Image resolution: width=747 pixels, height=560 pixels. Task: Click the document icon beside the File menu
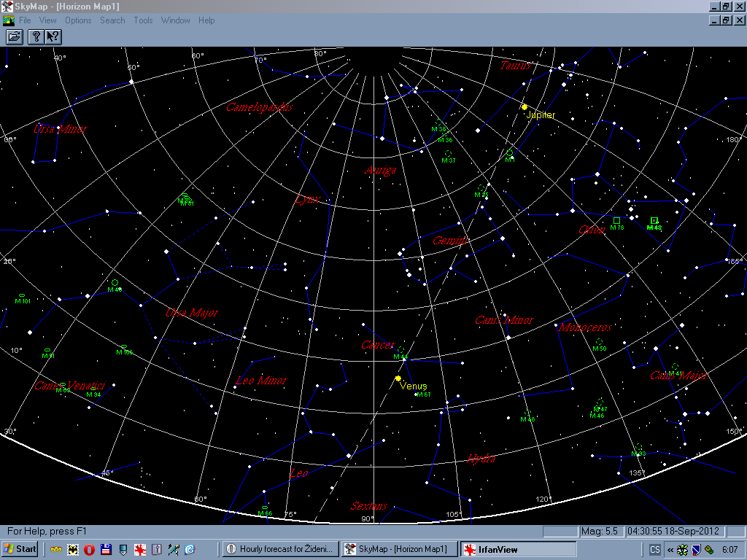pyautogui.click(x=9, y=20)
